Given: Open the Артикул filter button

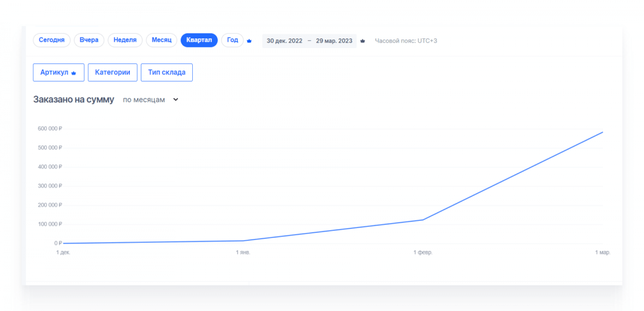Looking at the screenshot, I should [x=59, y=72].
